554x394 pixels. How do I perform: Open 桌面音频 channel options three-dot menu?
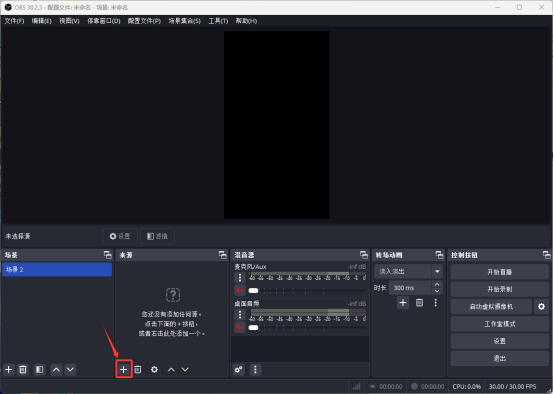pos(240,314)
